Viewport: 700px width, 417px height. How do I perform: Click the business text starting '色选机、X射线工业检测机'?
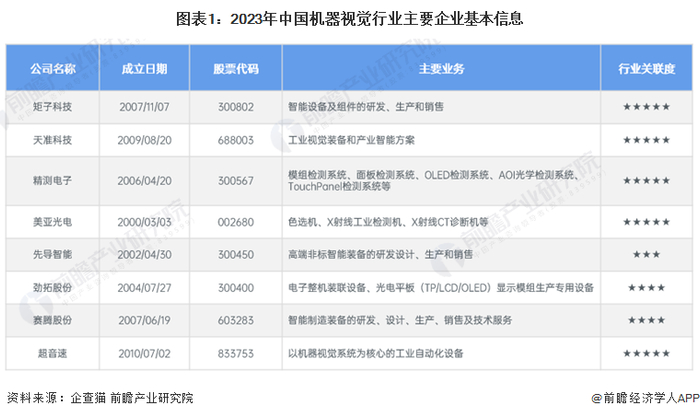pyautogui.click(x=388, y=222)
